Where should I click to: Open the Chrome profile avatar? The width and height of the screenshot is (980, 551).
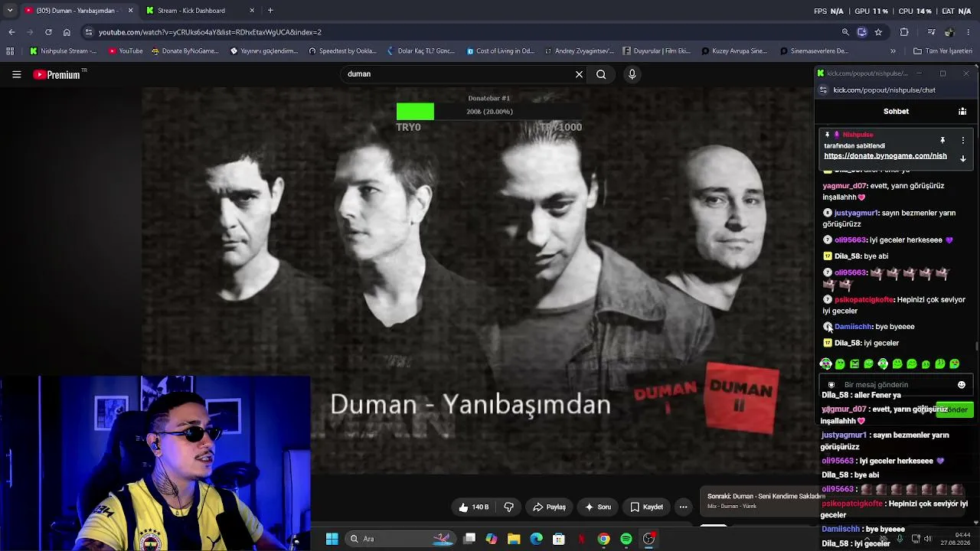949,32
